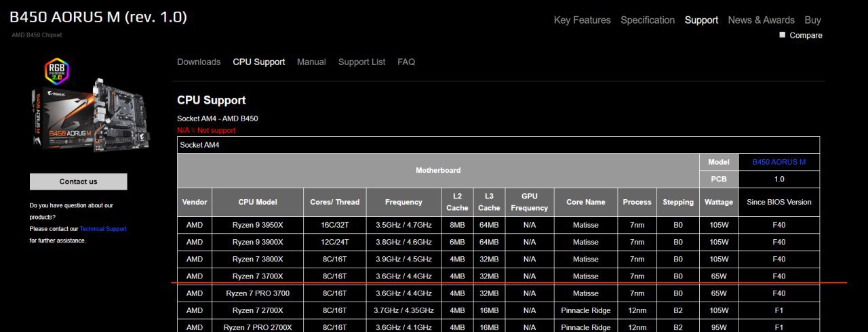Click the Core Name column header
868x332 pixels.
click(585, 202)
